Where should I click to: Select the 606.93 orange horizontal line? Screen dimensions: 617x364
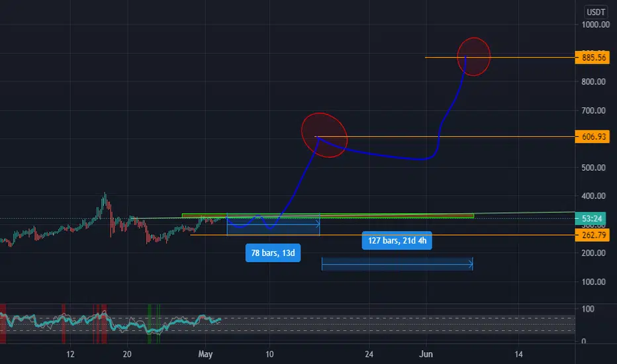[x=445, y=136]
